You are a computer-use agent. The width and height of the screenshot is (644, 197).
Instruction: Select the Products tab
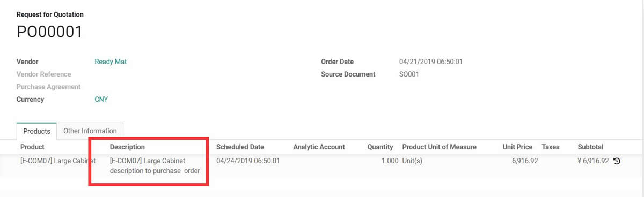(x=37, y=131)
